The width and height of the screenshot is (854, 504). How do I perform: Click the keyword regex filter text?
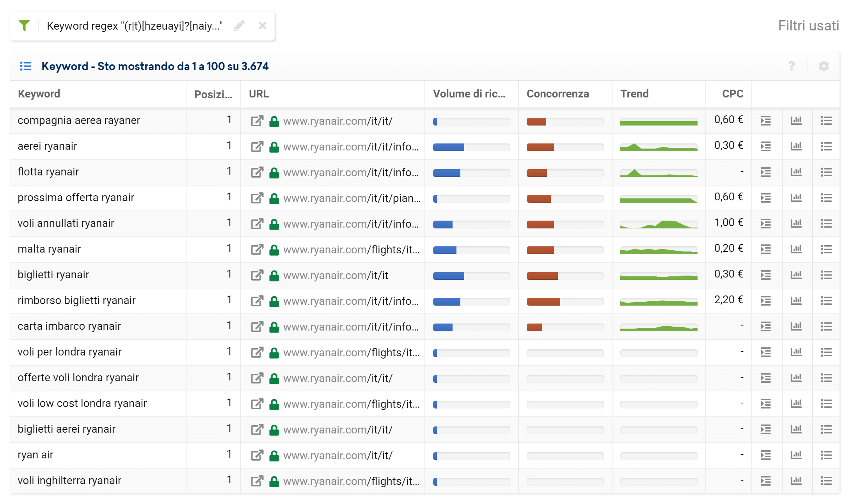(135, 26)
